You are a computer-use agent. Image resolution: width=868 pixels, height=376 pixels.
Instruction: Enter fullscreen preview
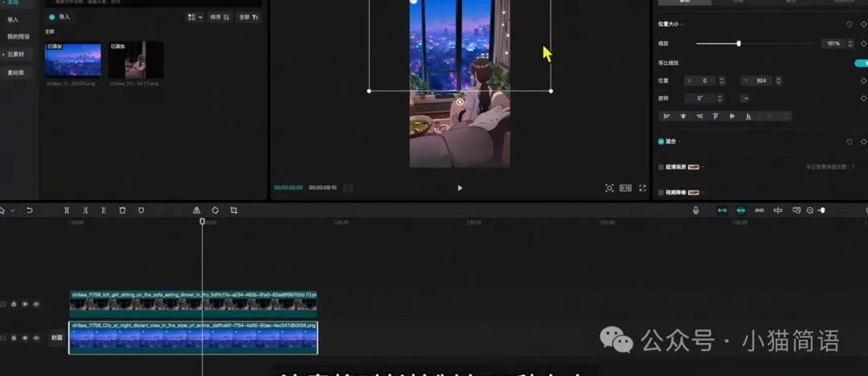pos(643,188)
